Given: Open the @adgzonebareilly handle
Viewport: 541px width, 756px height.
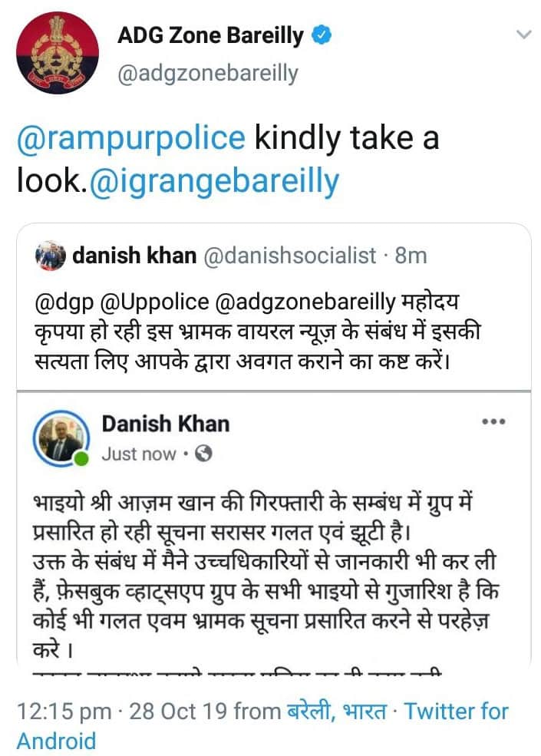Looking at the screenshot, I should pyautogui.click(x=207, y=74).
